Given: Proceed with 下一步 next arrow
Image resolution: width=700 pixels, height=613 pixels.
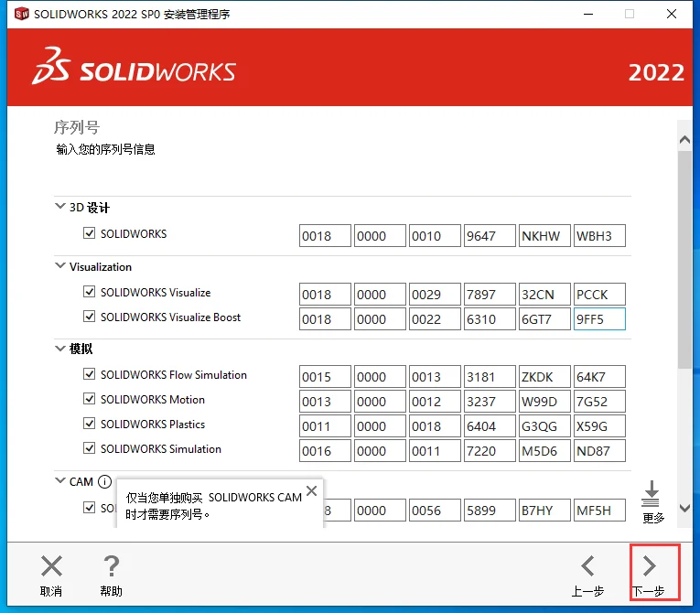Looking at the screenshot, I should pyautogui.click(x=650, y=566).
